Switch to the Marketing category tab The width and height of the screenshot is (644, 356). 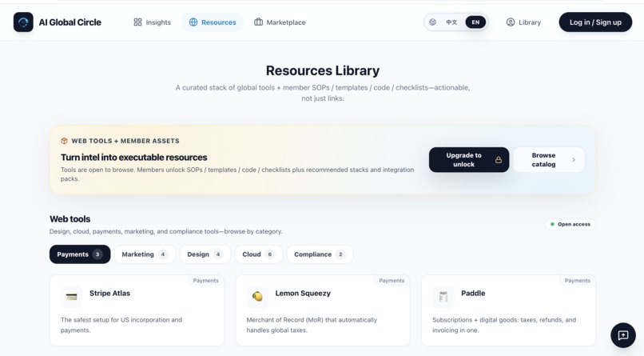point(145,254)
